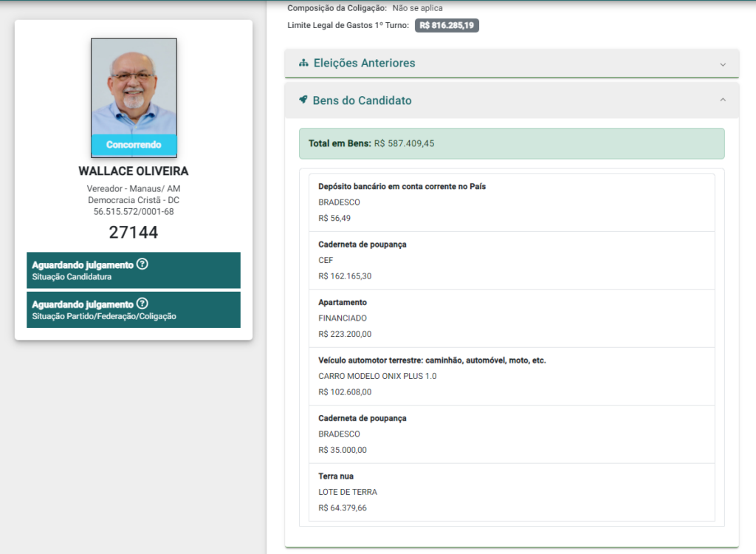Click the candidate number 27144
This screenshot has width=756, height=554.
pos(134,233)
